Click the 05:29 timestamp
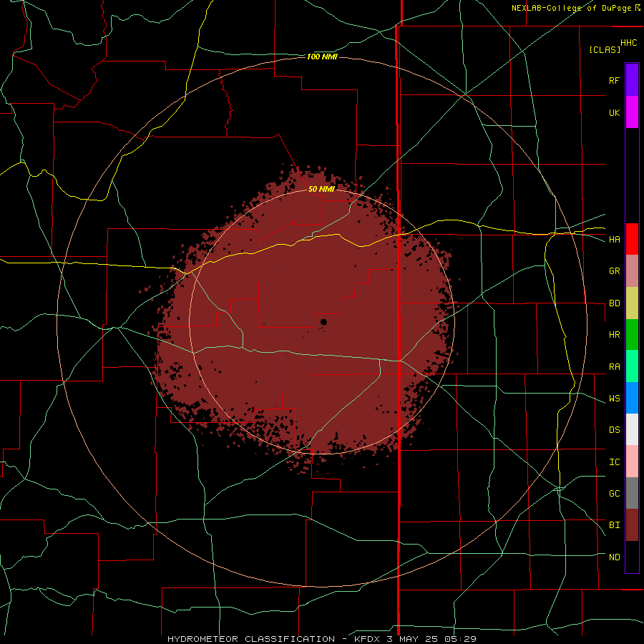 [x=462, y=639]
